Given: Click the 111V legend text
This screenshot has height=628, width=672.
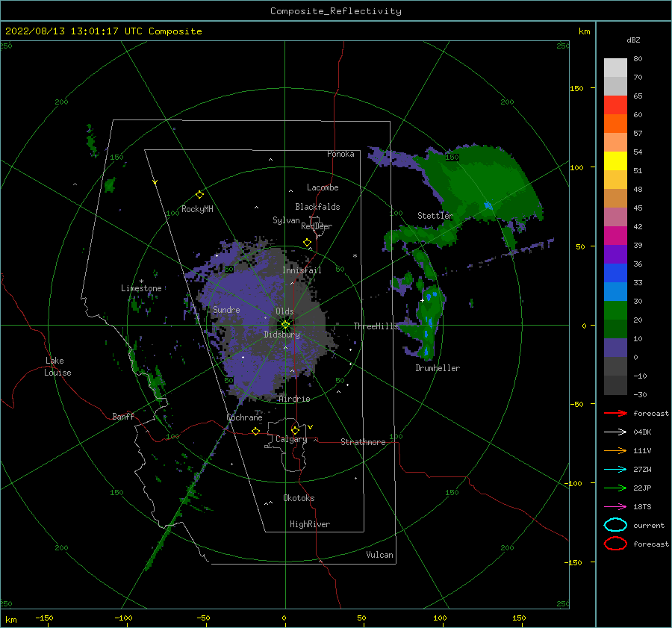Looking at the screenshot, I should click(x=642, y=450).
